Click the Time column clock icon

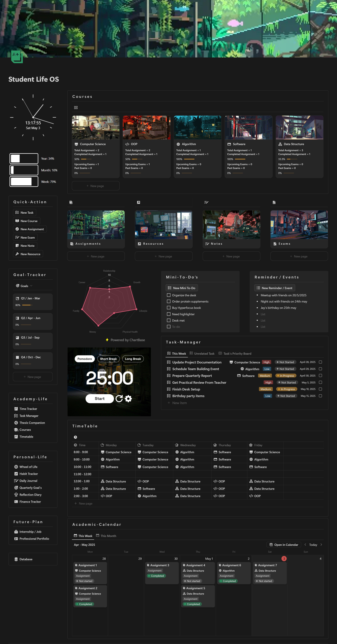pos(75,445)
